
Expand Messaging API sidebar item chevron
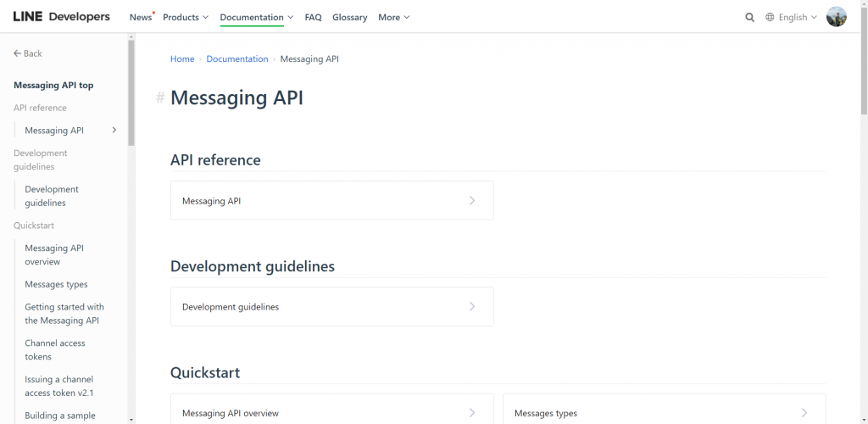coord(114,131)
